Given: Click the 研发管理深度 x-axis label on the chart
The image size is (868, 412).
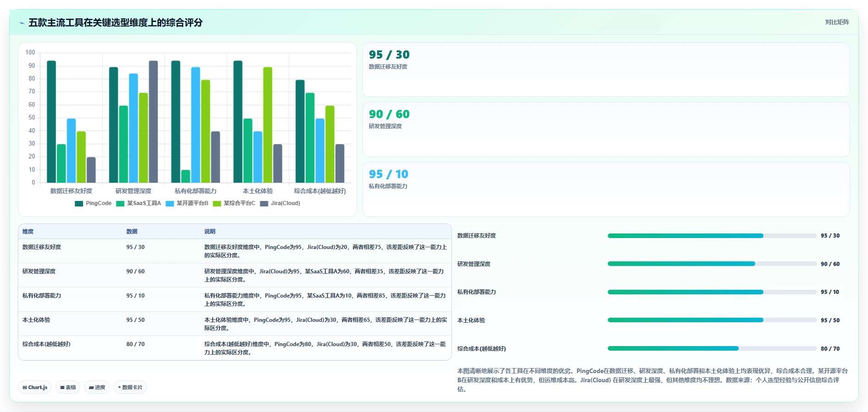Looking at the screenshot, I should pos(133,191).
